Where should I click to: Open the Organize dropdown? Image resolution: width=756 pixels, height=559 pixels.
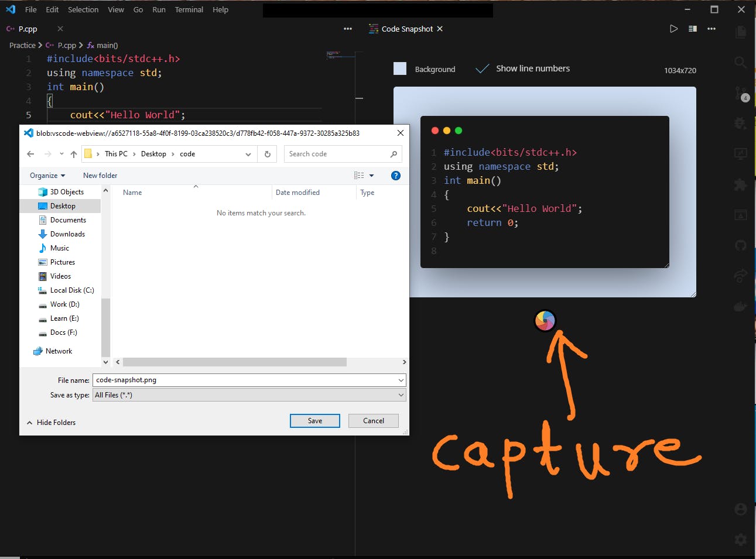[x=47, y=176]
